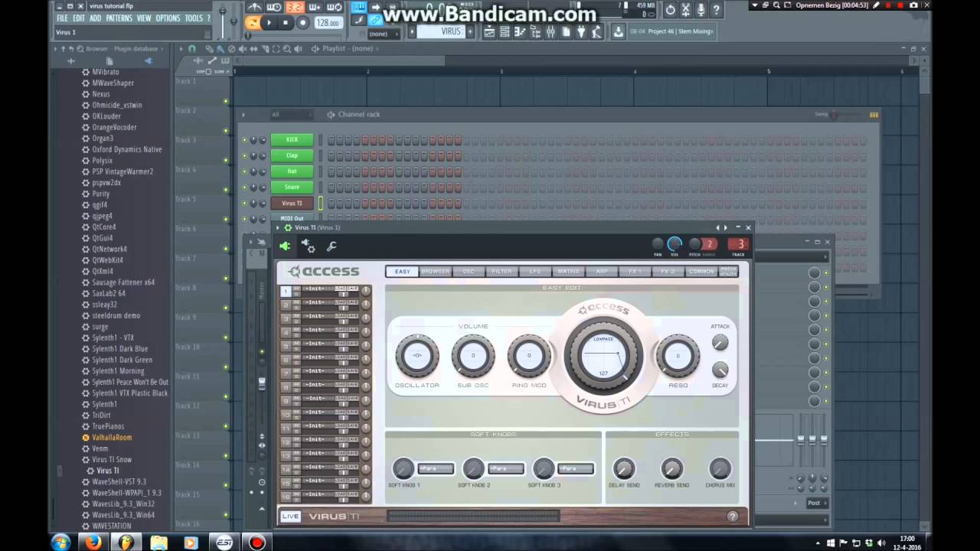This screenshot has width=980, height=551.
Task: Switch to the FILTER tab
Action: click(x=502, y=272)
